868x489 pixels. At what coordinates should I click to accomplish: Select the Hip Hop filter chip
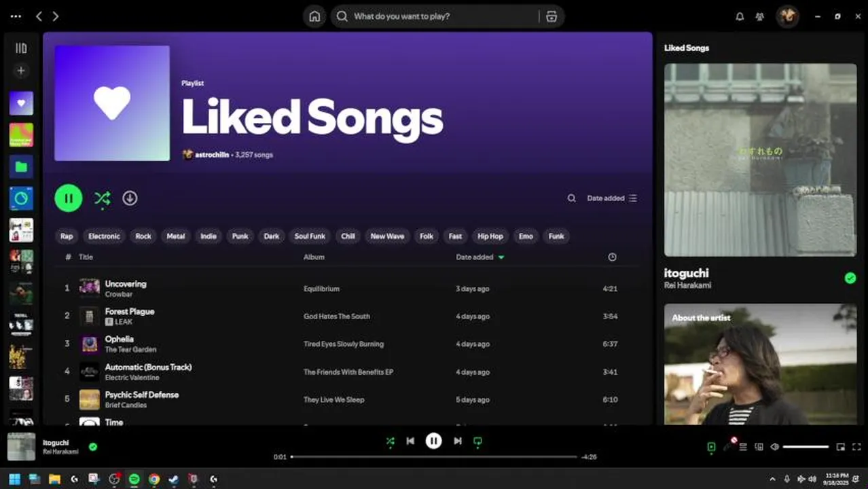(x=490, y=236)
